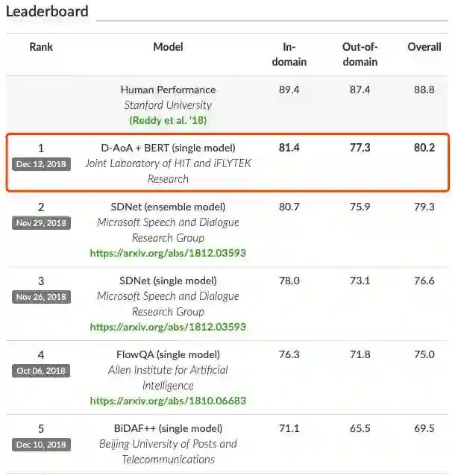Select the FlowQA (single model) entry name
The image size is (452, 476).
[168, 354]
